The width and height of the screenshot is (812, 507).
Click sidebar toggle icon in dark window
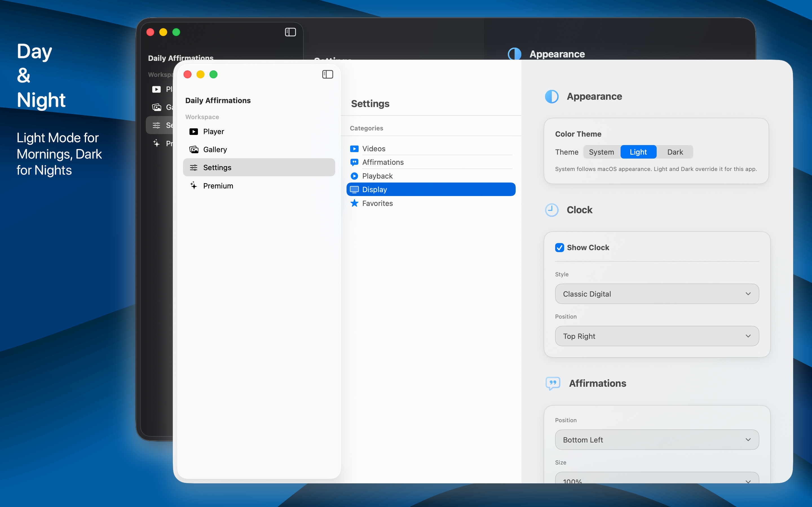290,32
